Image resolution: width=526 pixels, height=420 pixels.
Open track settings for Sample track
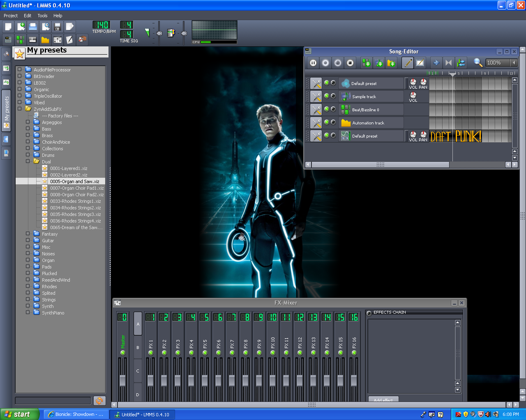point(316,96)
